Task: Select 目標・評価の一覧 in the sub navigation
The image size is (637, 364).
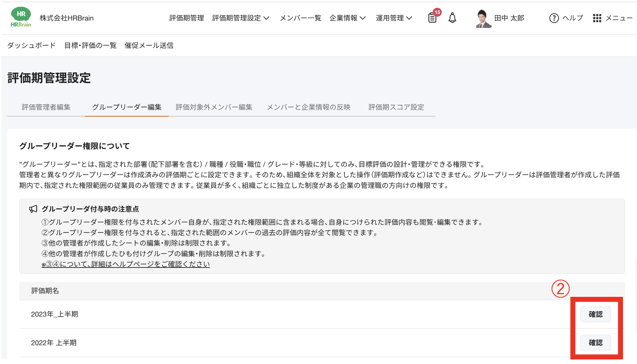Action: click(90, 45)
